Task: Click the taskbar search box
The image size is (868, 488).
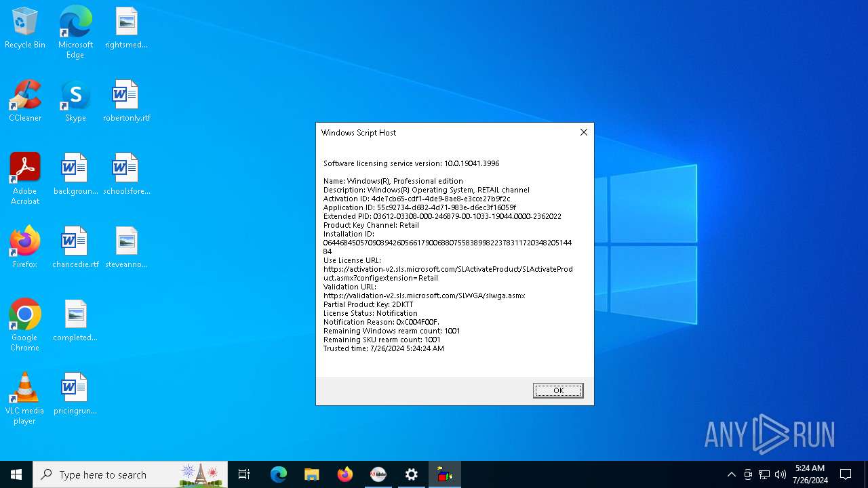Action: coord(130,474)
